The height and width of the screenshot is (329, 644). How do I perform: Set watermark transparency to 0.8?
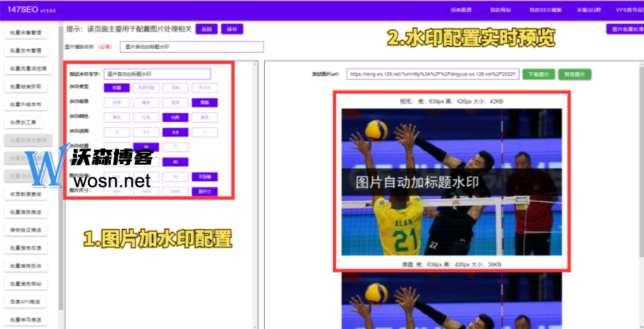point(175,132)
